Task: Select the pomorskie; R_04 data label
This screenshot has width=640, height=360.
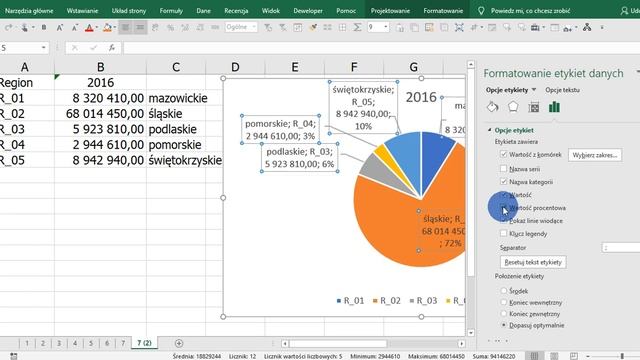Action: [x=280, y=130]
